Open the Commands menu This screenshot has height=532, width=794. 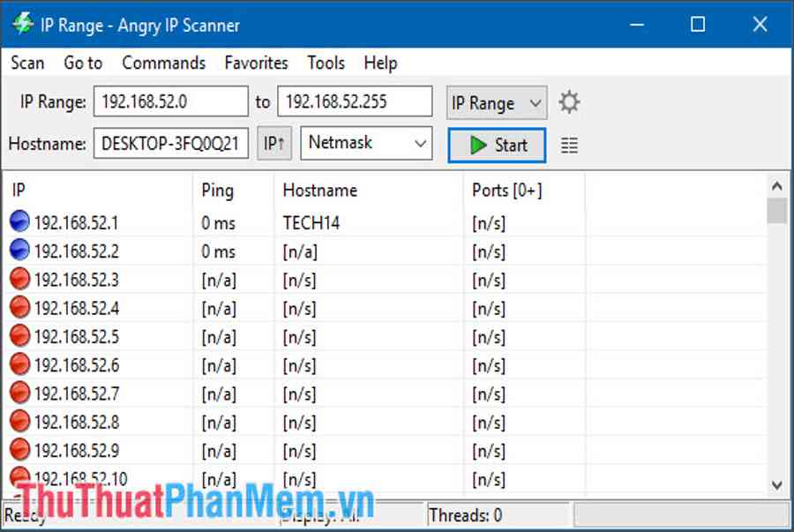163,63
